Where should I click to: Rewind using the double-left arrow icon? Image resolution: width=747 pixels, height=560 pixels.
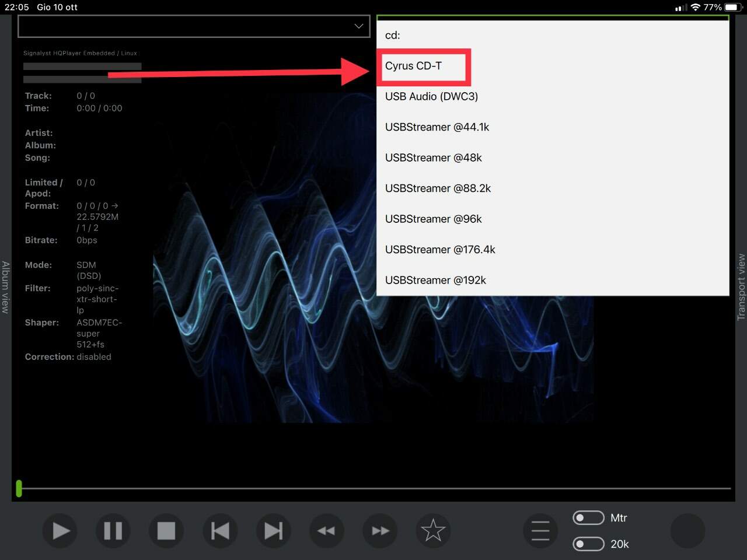click(x=326, y=531)
